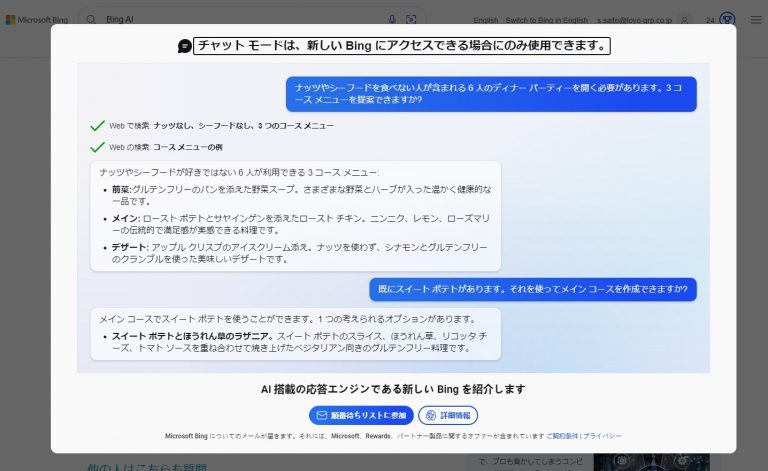Click the search magnifier icon

tap(91, 20)
